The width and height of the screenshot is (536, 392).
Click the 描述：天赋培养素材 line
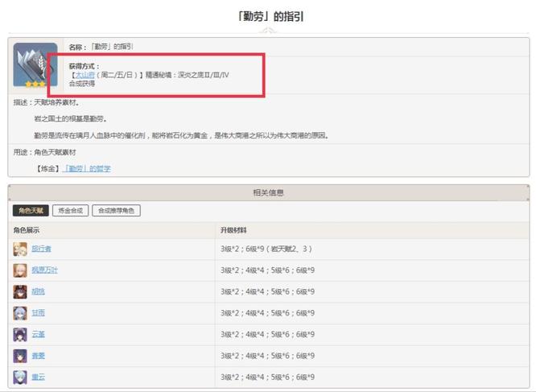47,102
